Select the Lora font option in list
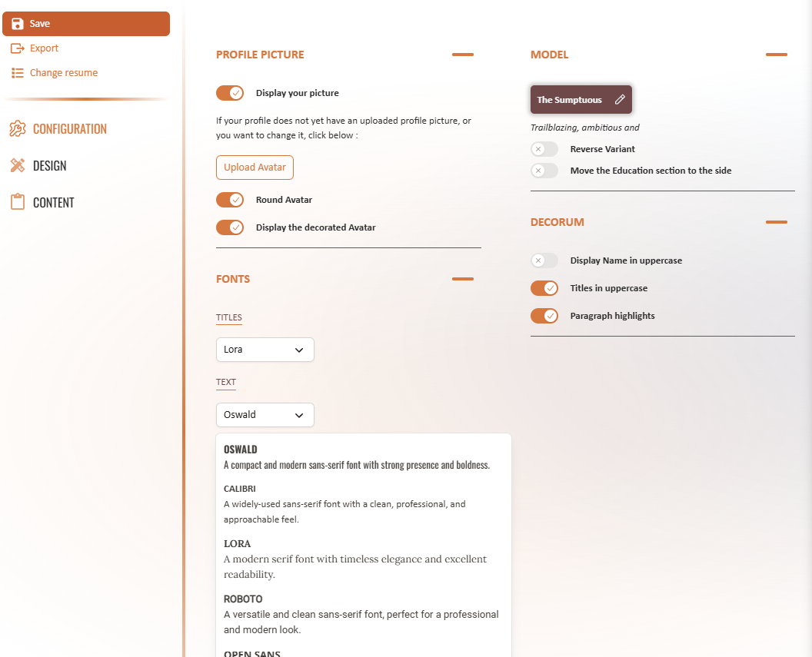Viewport: 812px width, 657px height. pos(364,559)
